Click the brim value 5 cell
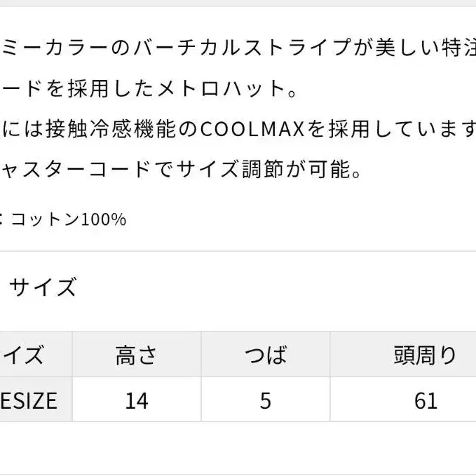The width and height of the screenshot is (476, 476). [x=266, y=400]
